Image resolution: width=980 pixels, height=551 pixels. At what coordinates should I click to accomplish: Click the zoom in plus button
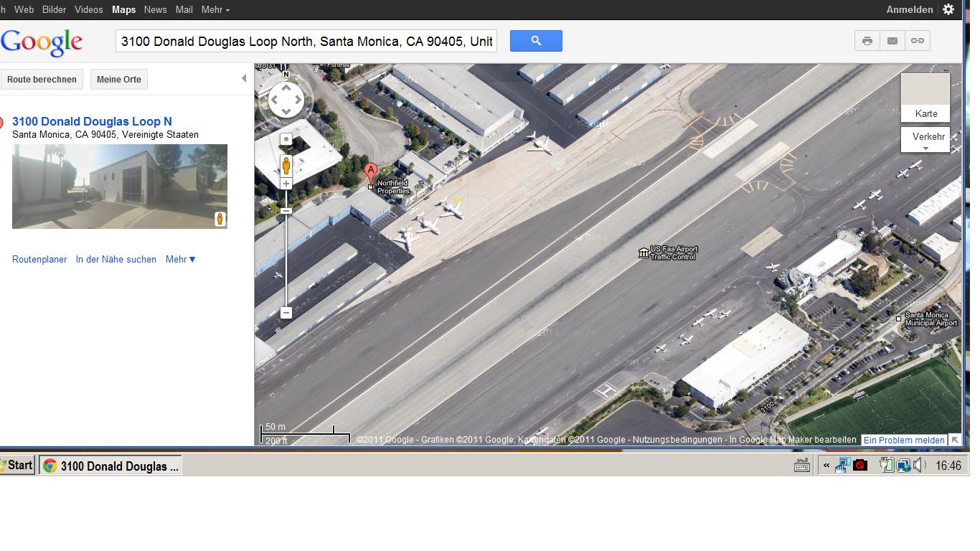pyautogui.click(x=286, y=184)
